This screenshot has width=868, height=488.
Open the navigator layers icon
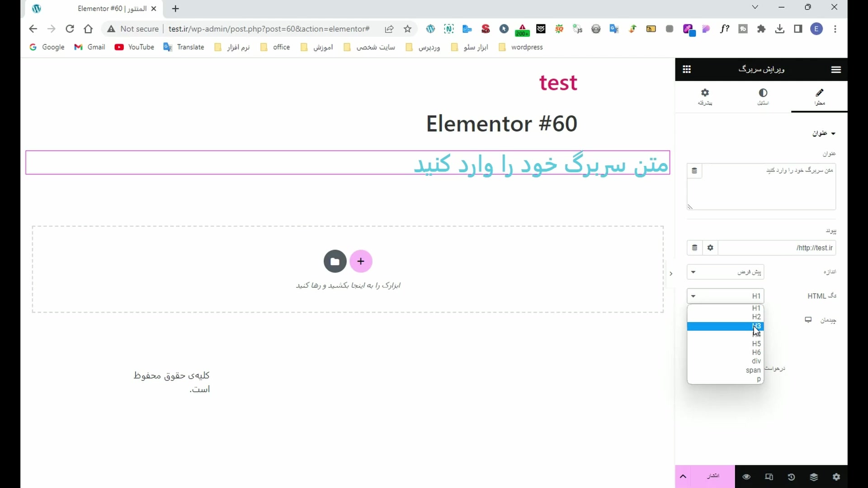tap(814, 477)
